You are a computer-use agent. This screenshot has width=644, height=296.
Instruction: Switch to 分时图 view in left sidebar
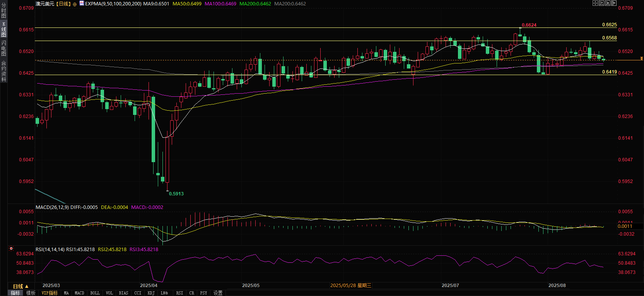[x=3, y=10]
